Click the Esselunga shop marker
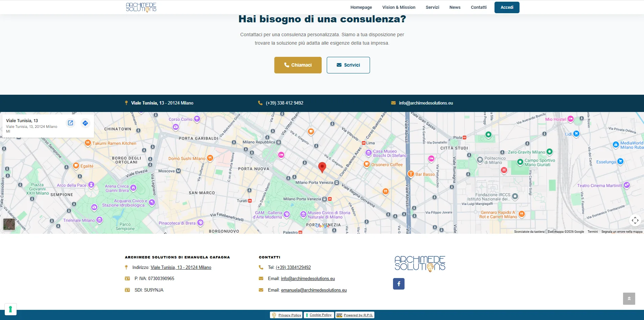The width and height of the screenshot is (644, 320). pos(620,161)
